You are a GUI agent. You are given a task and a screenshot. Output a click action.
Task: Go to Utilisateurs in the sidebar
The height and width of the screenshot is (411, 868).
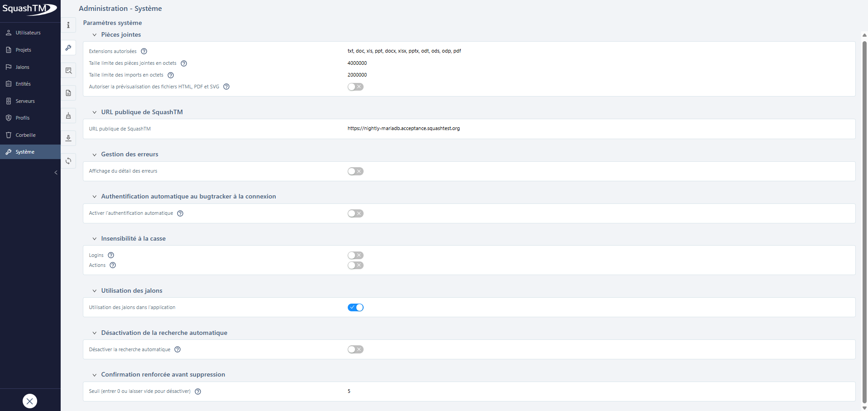coord(28,33)
